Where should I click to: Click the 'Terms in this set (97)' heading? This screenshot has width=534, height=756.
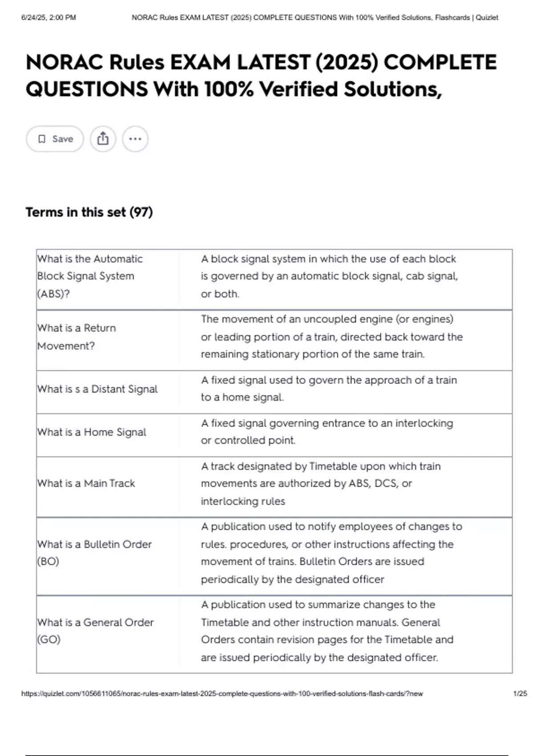tap(89, 212)
